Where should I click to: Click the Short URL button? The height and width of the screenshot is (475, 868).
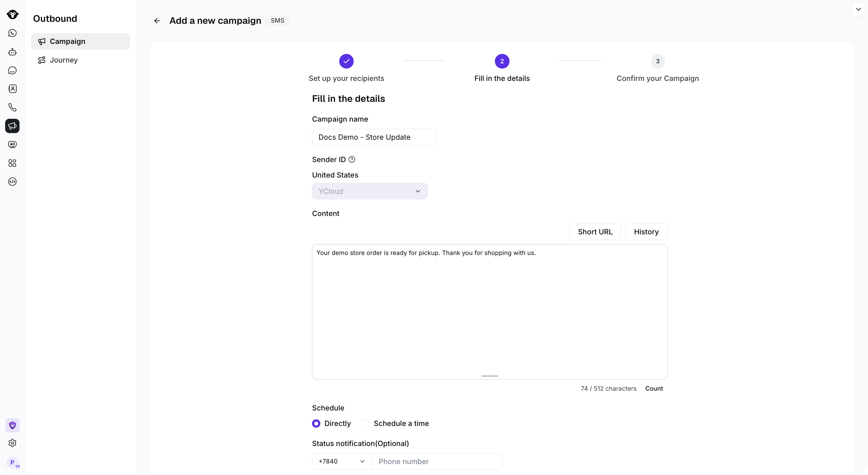pyautogui.click(x=595, y=232)
